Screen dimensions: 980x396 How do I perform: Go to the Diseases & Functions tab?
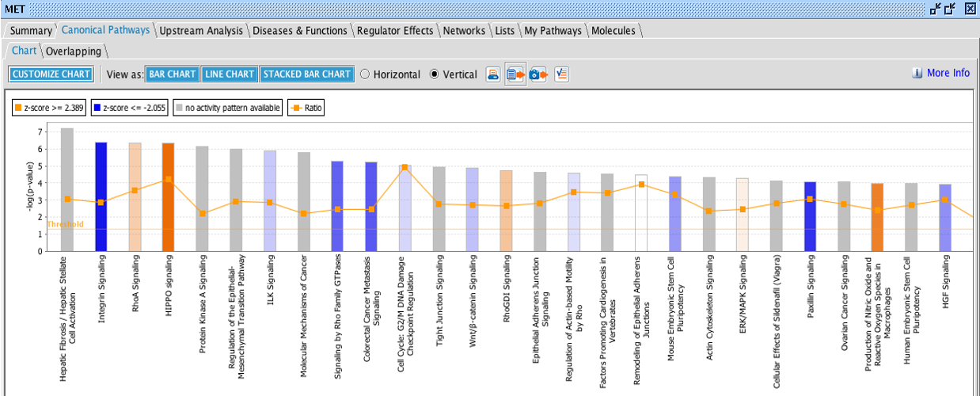(x=300, y=31)
